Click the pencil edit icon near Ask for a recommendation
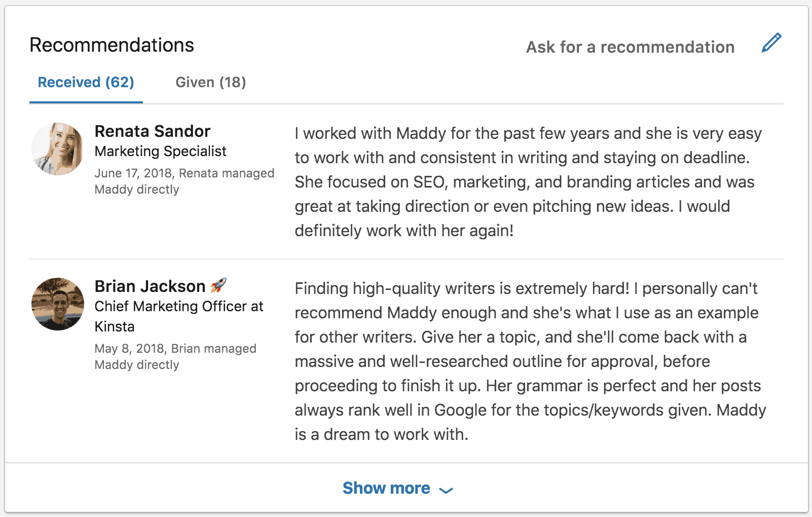This screenshot has height=517, width=812. click(772, 44)
